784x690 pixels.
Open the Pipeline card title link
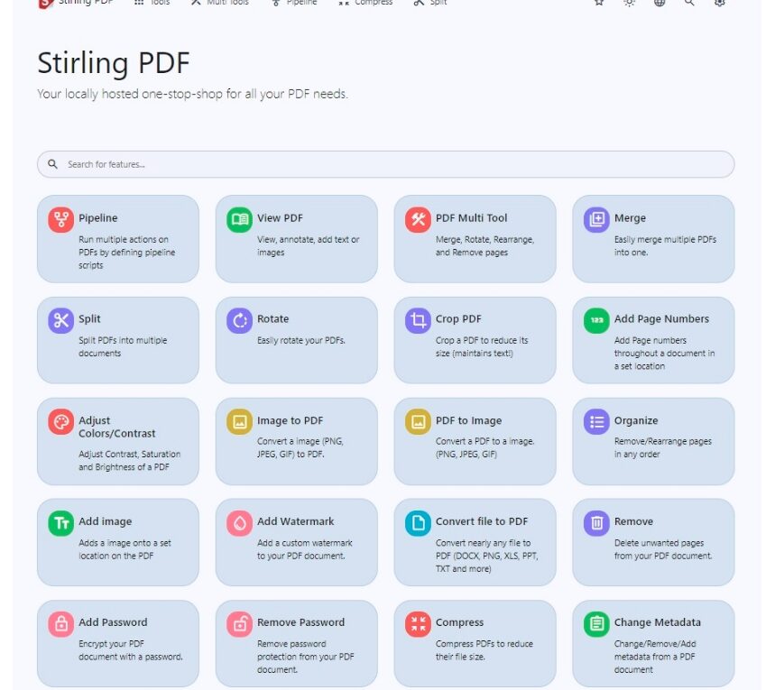point(98,218)
